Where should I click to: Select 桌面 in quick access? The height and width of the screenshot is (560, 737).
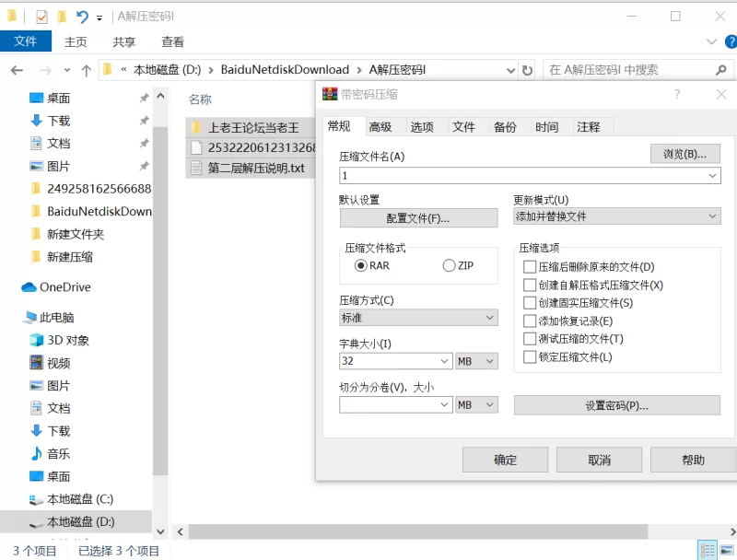coord(58,99)
